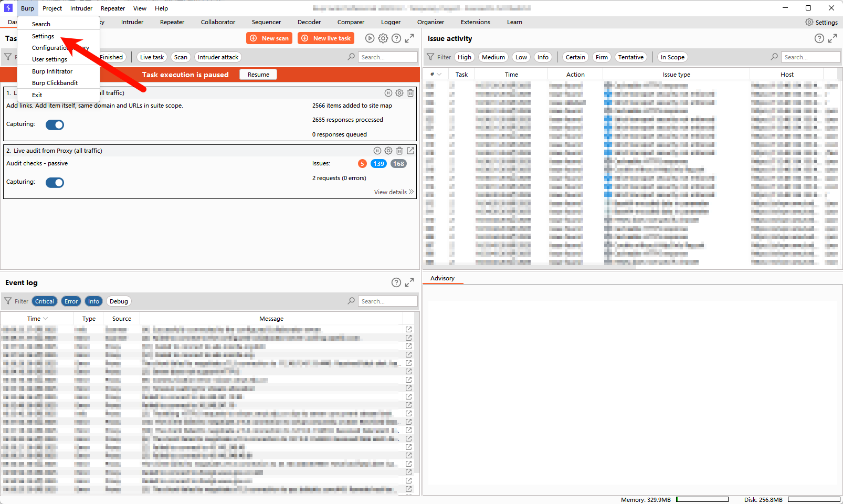Image resolution: width=843 pixels, height=504 pixels.
Task: Click the New scan button
Action: click(269, 38)
